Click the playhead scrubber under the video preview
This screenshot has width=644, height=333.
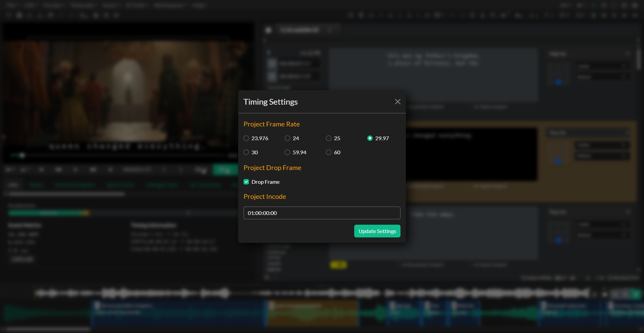pyautogui.click(x=22, y=155)
